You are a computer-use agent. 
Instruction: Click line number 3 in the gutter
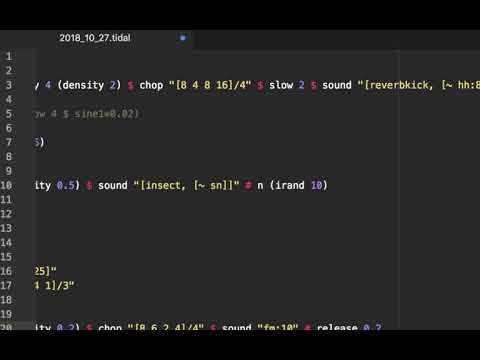point(9,85)
